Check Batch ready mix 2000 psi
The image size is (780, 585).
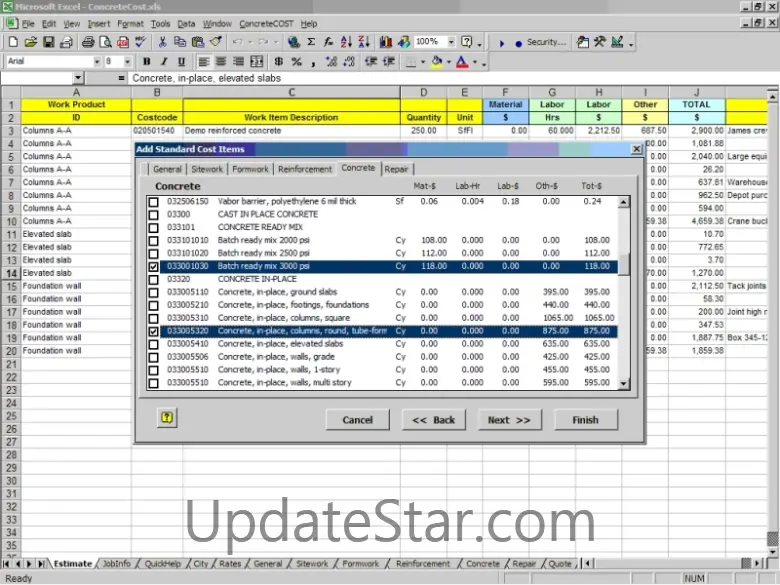154,241
